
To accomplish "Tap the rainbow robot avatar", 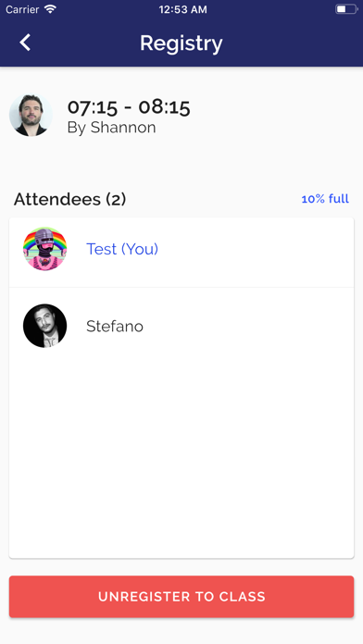I will pos(44,249).
